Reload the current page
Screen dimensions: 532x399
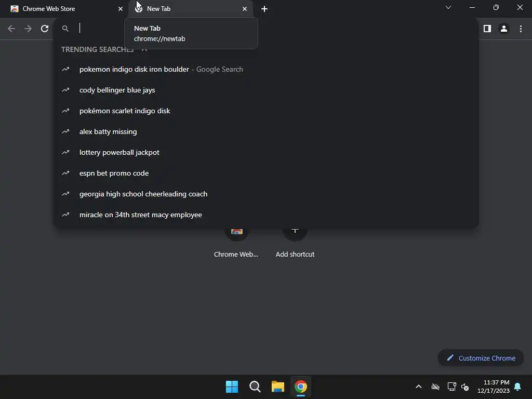[x=45, y=29]
